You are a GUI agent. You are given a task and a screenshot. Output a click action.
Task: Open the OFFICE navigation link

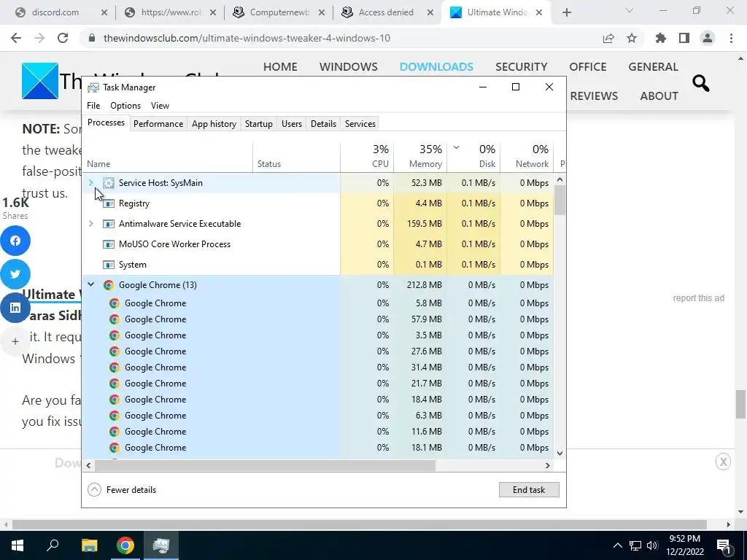[587, 66]
